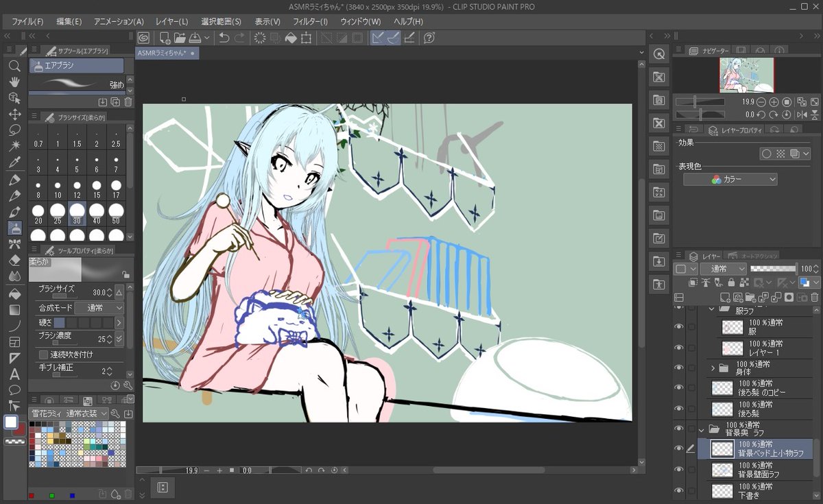Select the Text tool
The height and width of the screenshot is (504, 823).
14,374
